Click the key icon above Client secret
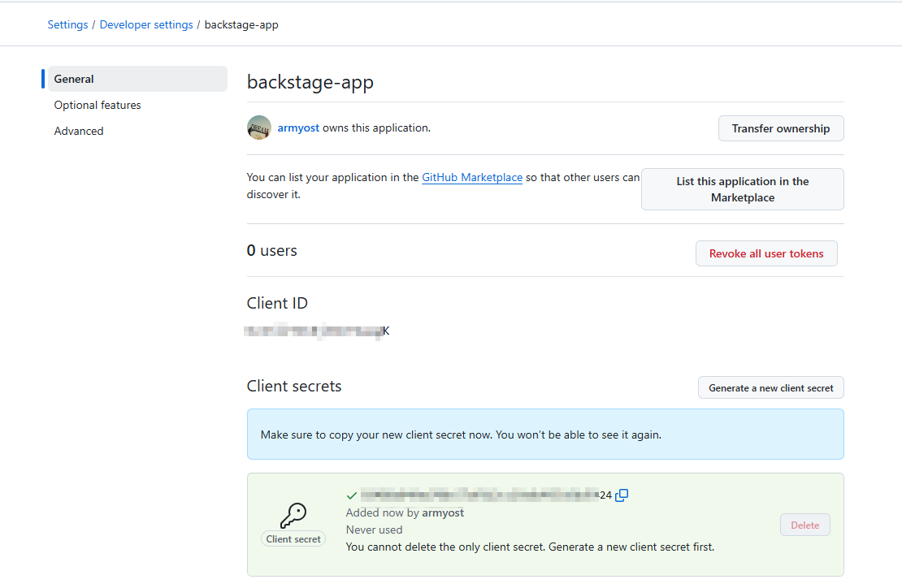Screen dimensions: 902x588 (x=293, y=515)
